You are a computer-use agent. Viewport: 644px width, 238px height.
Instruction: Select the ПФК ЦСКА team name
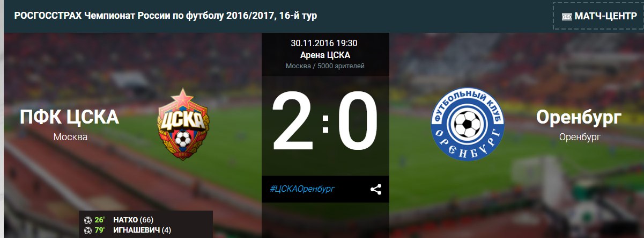[70, 117]
